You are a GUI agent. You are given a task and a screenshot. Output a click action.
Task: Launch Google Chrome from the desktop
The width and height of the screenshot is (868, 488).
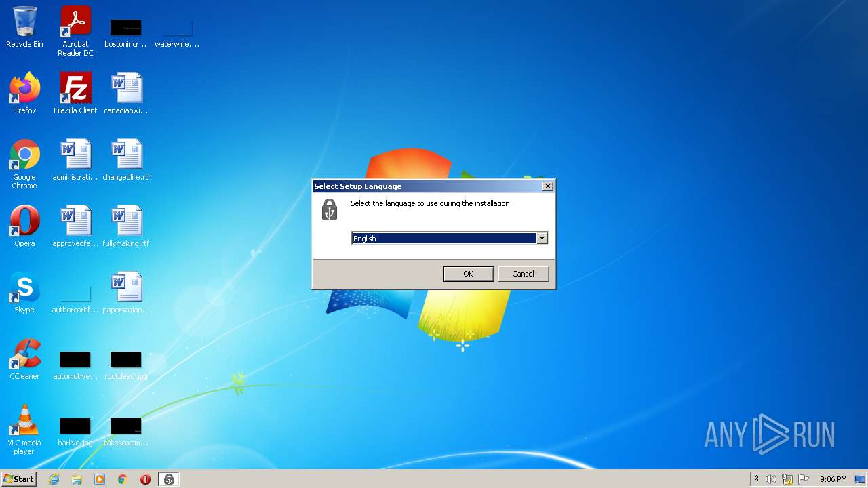[24, 164]
